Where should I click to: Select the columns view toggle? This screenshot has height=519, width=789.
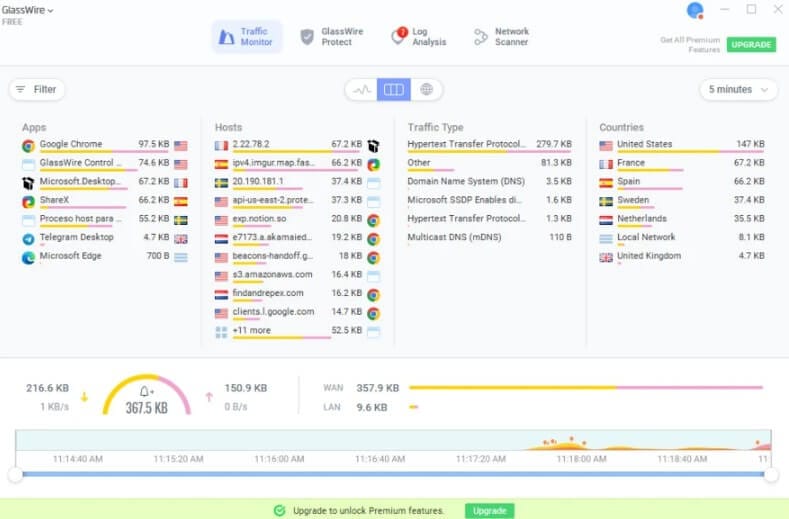click(393, 90)
